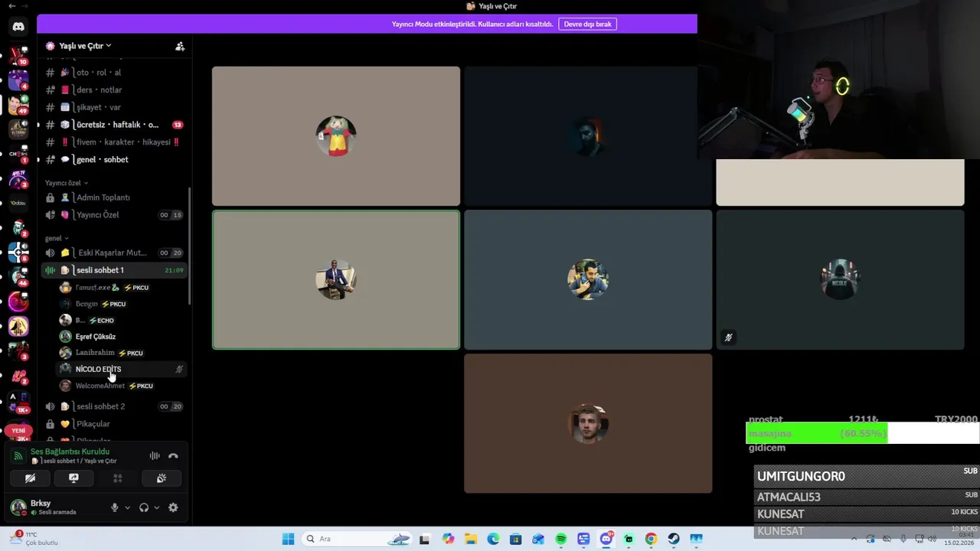
Task: Select NİCOLO EDİTS in voice list
Action: pyautogui.click(x=121, y=369)
